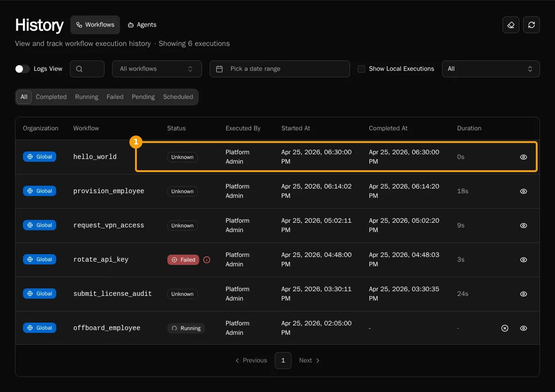555x392 pixels.
Task: View the provision_employee execution details
Action: click(x=523, y=191)
